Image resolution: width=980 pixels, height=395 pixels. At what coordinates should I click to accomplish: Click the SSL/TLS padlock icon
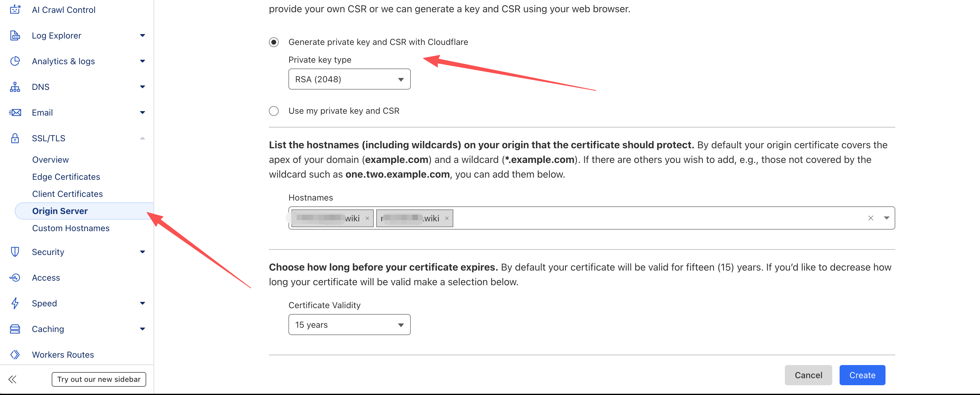(x=15, y=138)
